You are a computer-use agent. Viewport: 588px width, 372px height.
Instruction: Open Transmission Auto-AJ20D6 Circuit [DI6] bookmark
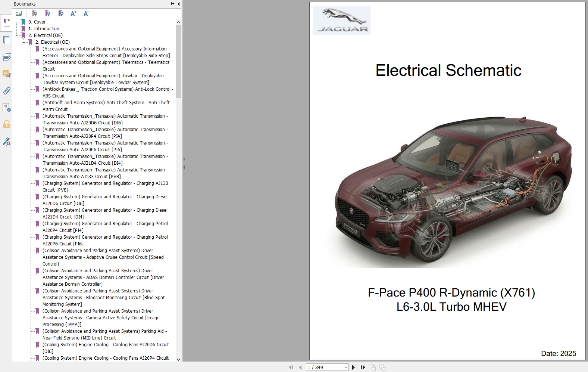point(105,120)
